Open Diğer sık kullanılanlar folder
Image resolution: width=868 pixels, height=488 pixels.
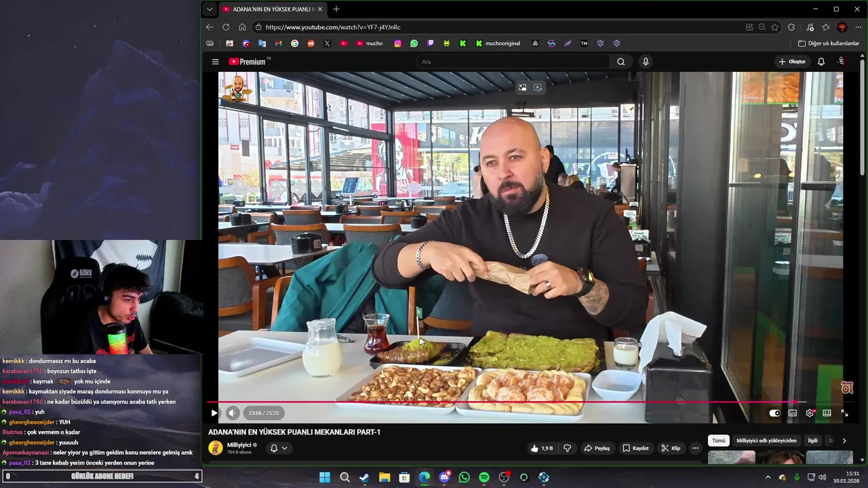tap(829, 43)
